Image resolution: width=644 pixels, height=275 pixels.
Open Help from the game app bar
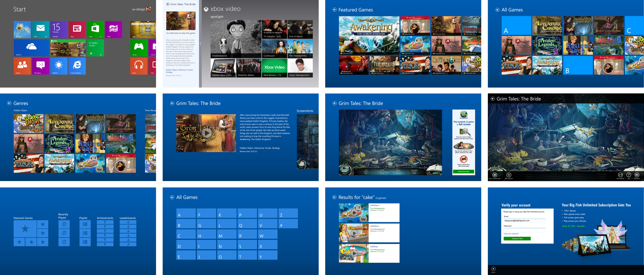click(x=629, y=175)
